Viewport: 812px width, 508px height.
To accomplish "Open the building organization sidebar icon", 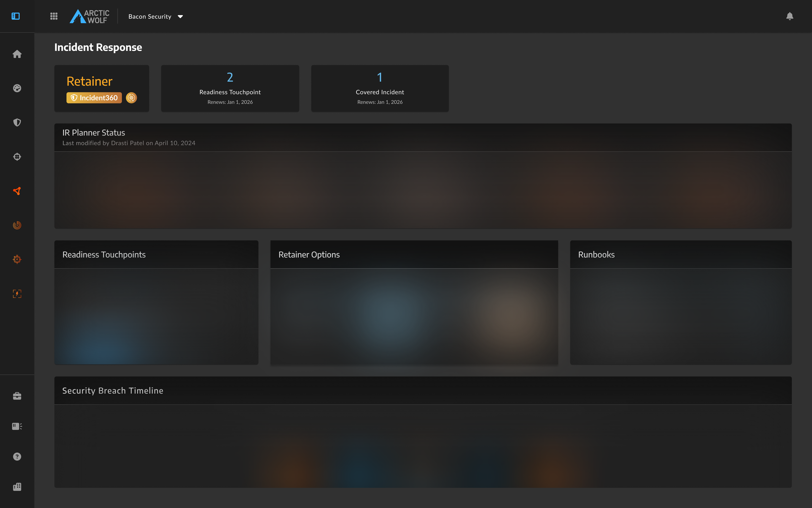I will pyautogui.click(x=17, y=487).
